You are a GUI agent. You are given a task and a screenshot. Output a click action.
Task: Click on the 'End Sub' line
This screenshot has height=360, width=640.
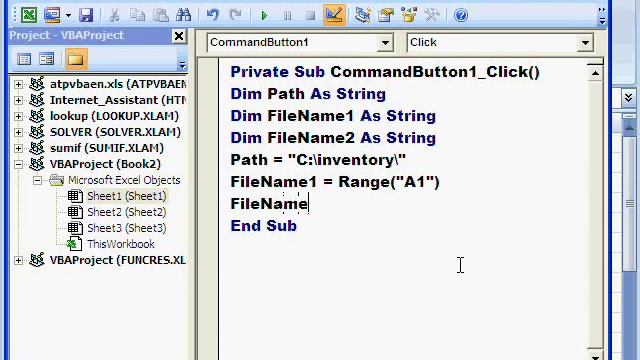click(x=264, y=226)
